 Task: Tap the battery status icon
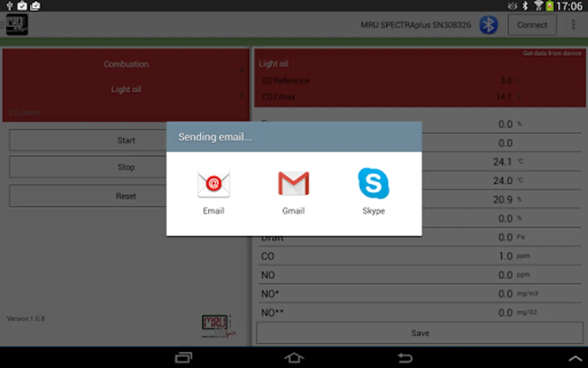550,6
